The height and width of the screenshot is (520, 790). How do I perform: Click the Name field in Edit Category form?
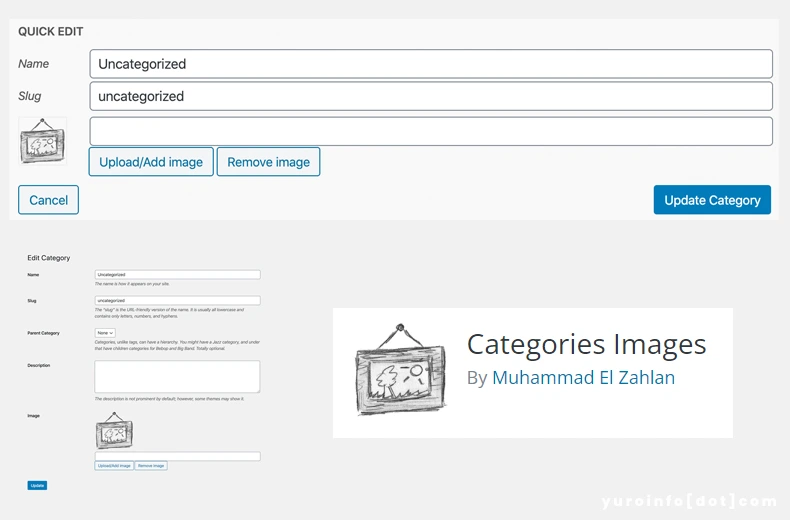pos(177,275)
